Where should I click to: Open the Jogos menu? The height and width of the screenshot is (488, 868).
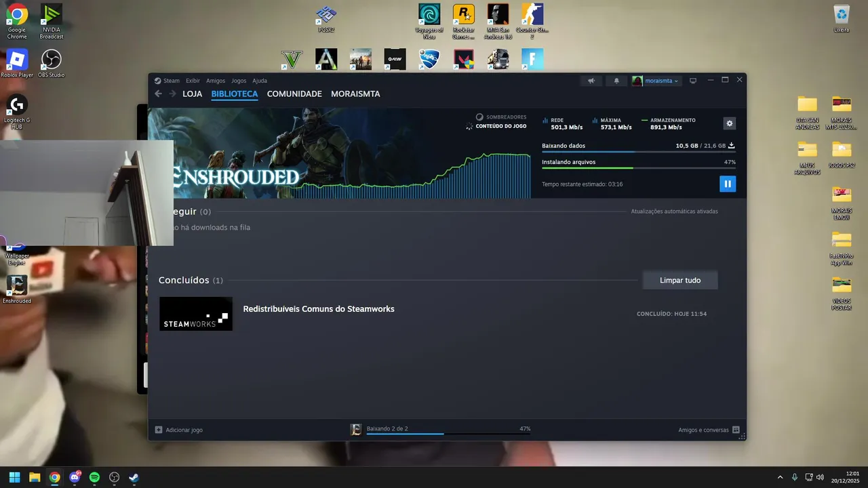pyautogui.click(x=239, y=81)
